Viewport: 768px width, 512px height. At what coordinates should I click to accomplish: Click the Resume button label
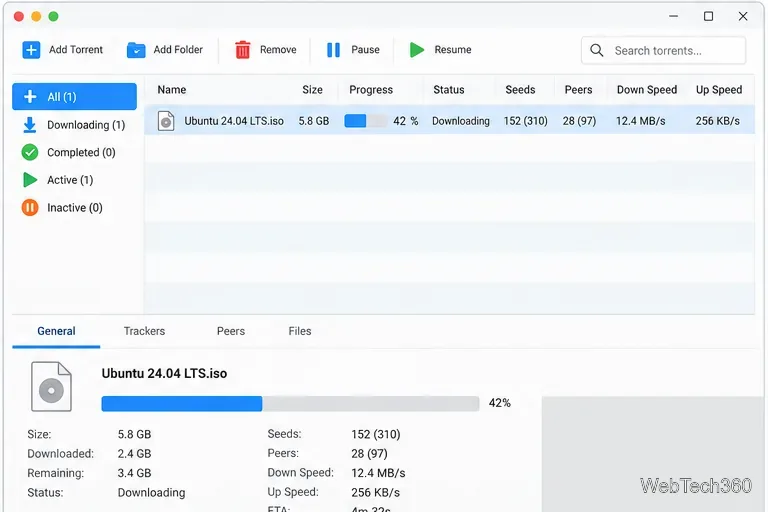[453, 50]
